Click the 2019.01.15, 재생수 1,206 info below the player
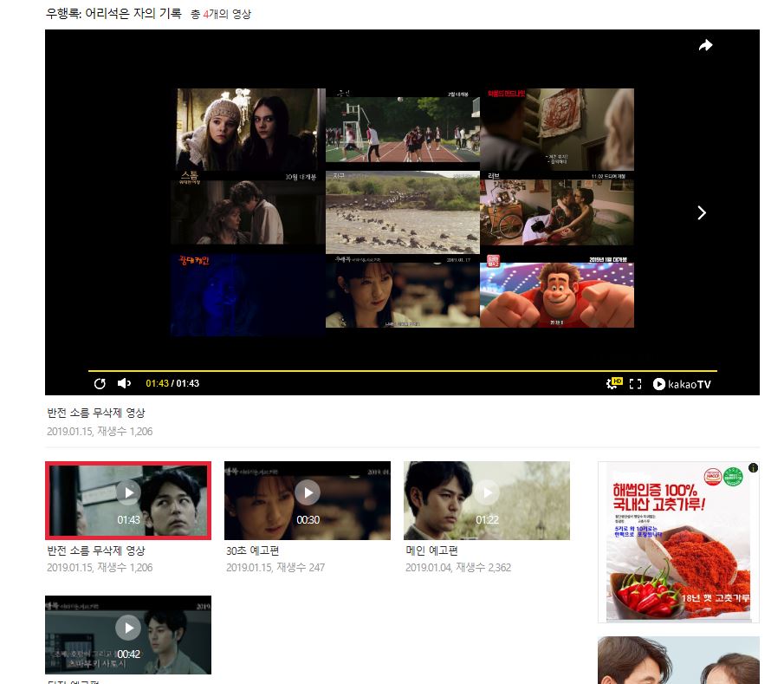This screenshot has width=784, height=684. coord(100,432)
